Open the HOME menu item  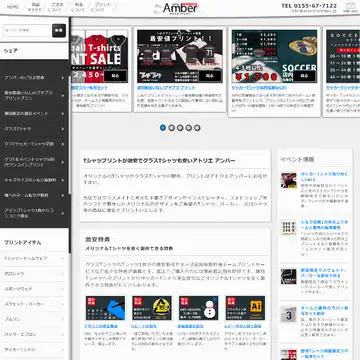click(x=13, y=7)
